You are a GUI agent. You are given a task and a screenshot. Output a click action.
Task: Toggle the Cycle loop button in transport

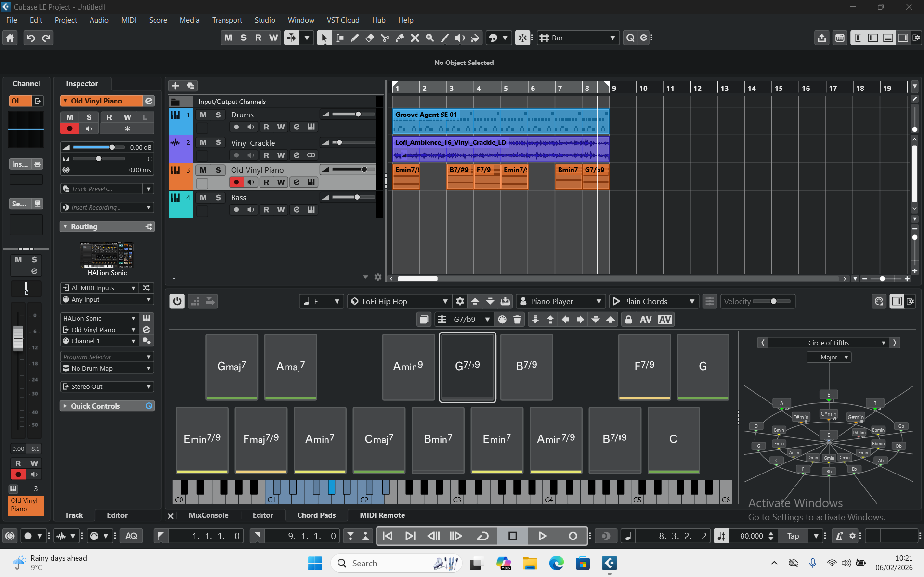pos(482,536)
